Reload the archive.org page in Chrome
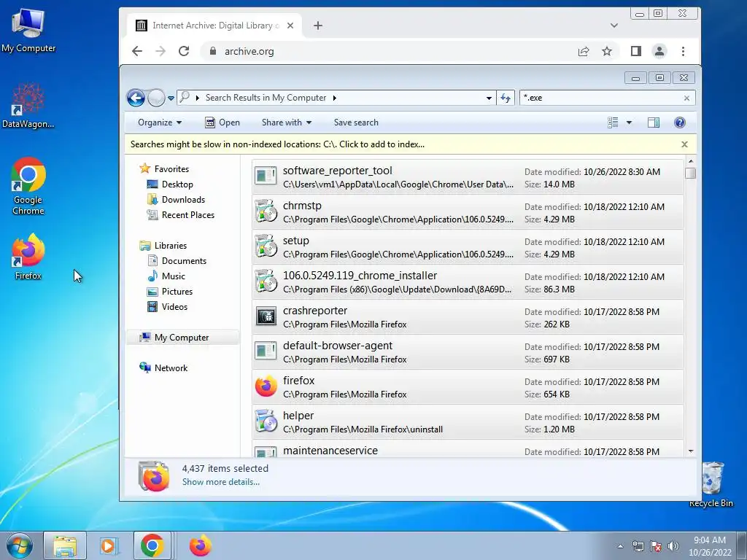The height and width of the screenshot is (560, 747). 184,52
